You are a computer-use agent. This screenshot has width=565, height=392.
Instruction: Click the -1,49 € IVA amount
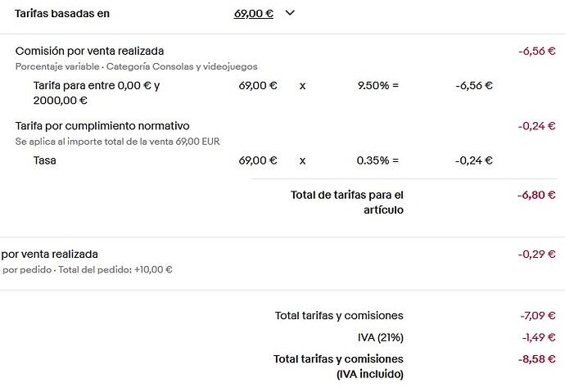[538, 337]
